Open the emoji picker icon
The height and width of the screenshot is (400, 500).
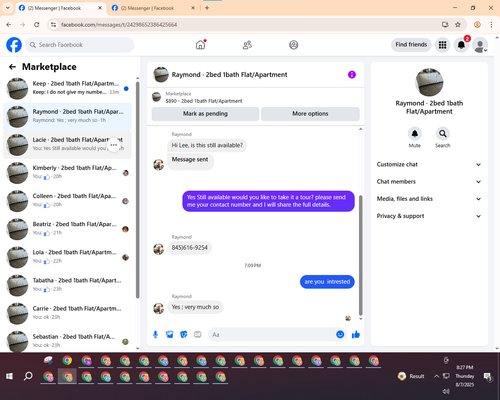point(340,334)
